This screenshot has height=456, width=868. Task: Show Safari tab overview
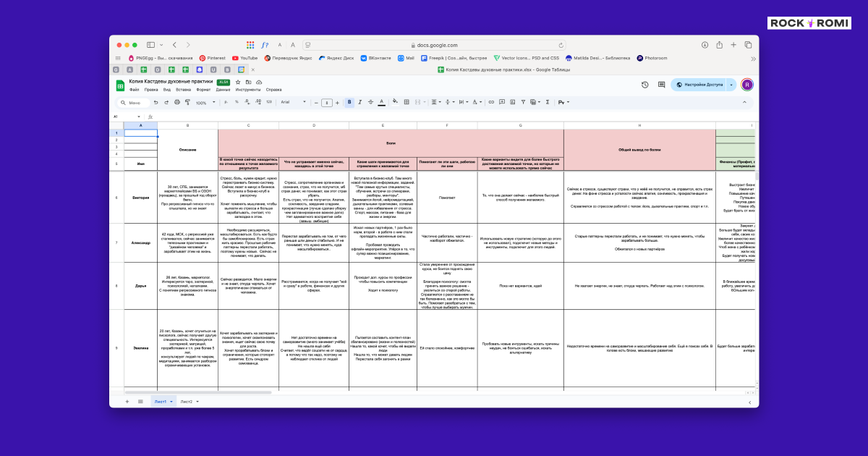click(x=747, y=45)
